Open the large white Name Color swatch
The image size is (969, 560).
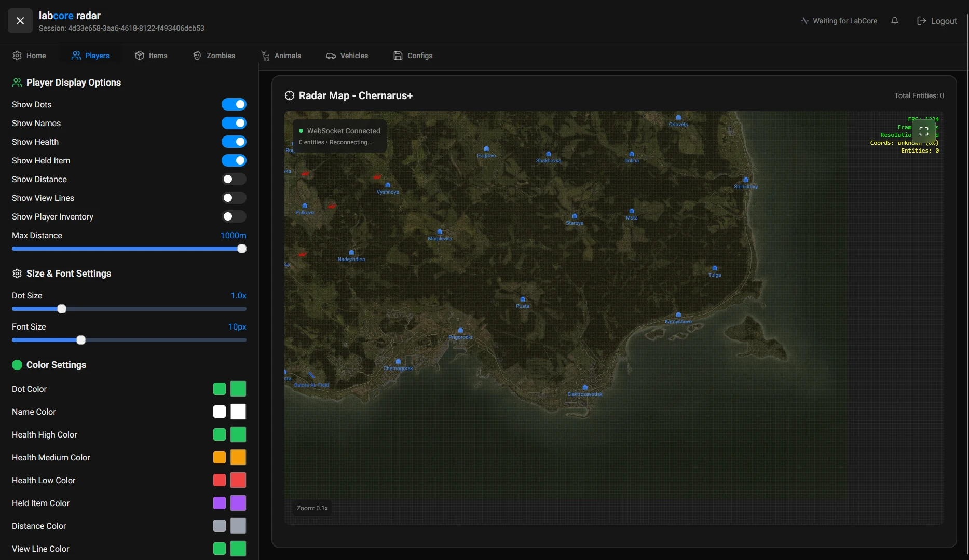pos(238,412)
